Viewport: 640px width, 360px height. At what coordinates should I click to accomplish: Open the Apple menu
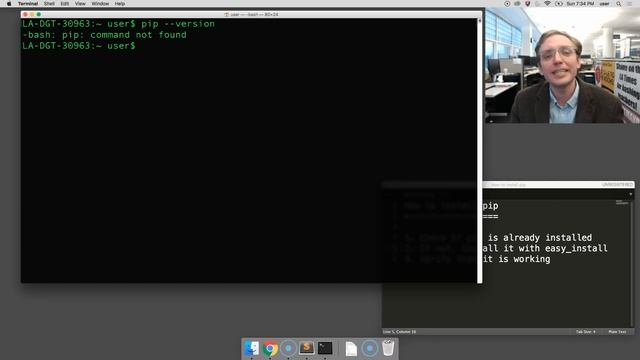tap(9, 4)
